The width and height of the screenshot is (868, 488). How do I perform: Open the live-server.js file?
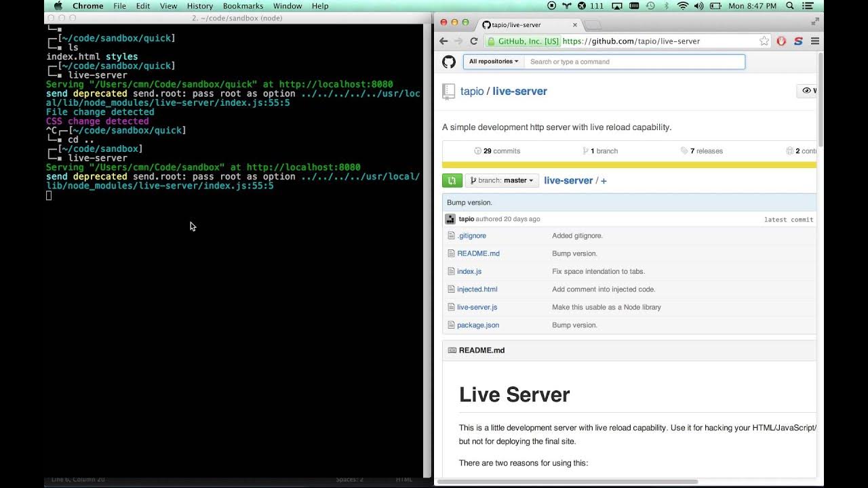pyautogui.click(x=477, y=307)
